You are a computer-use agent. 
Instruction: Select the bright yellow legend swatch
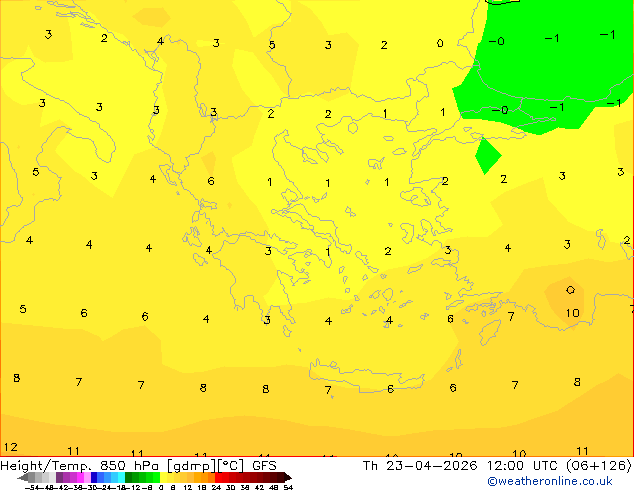click(163, 477)
